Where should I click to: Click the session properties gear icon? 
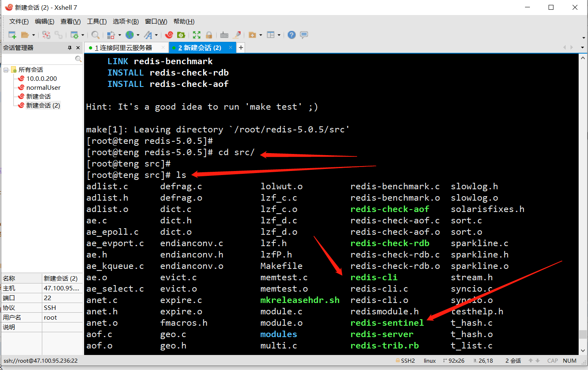pos(74,35)
